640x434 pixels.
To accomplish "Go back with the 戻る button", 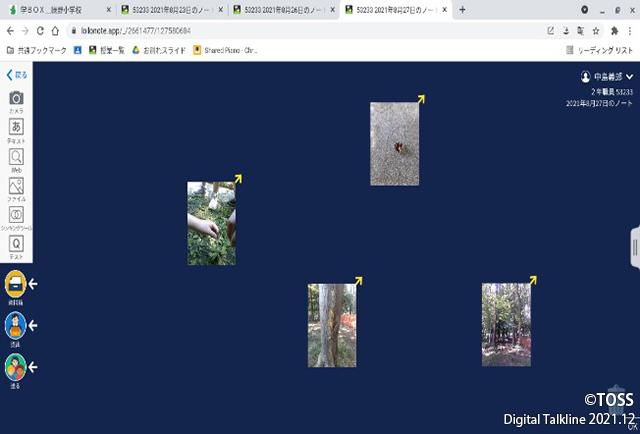I will coord(16,75).
